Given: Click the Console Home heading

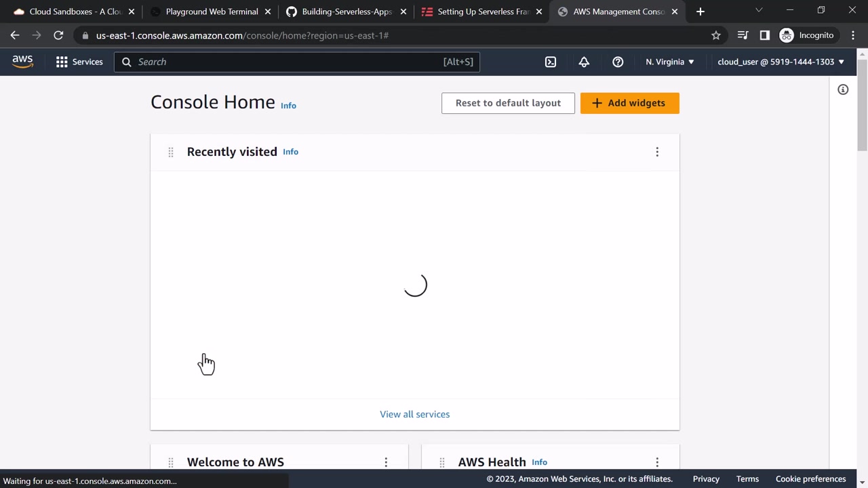Looking at the screenshot, I should point(213,102).
